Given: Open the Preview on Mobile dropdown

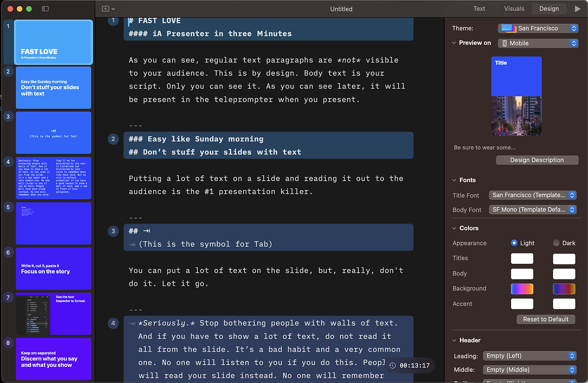Looking at the screenshot, I should (538, 43).
